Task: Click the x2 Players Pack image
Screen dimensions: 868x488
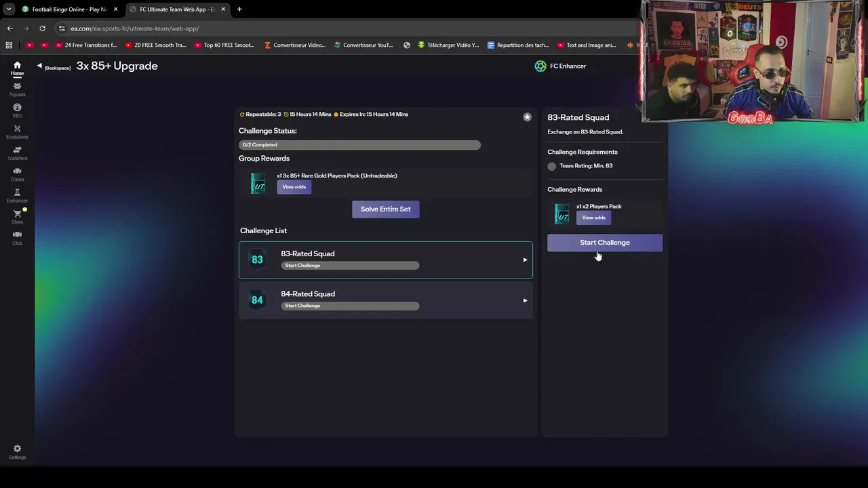Action: coord(562,213)
